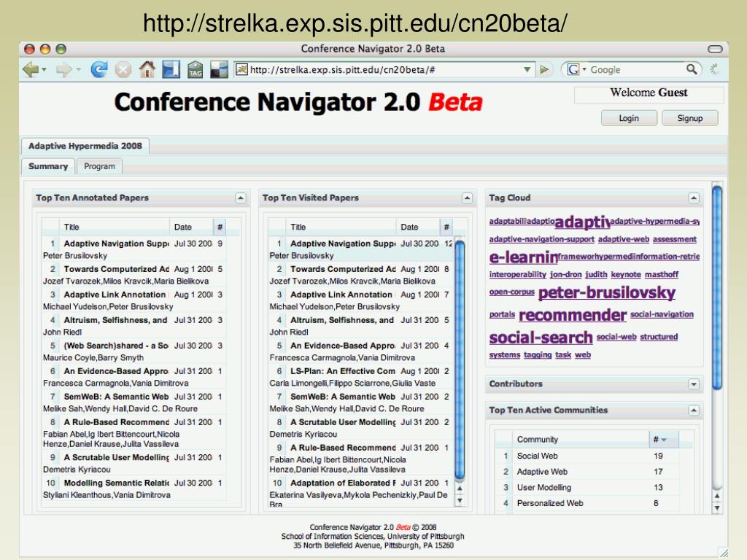Open the forward button history dropdown arrow

pos(79,70)
